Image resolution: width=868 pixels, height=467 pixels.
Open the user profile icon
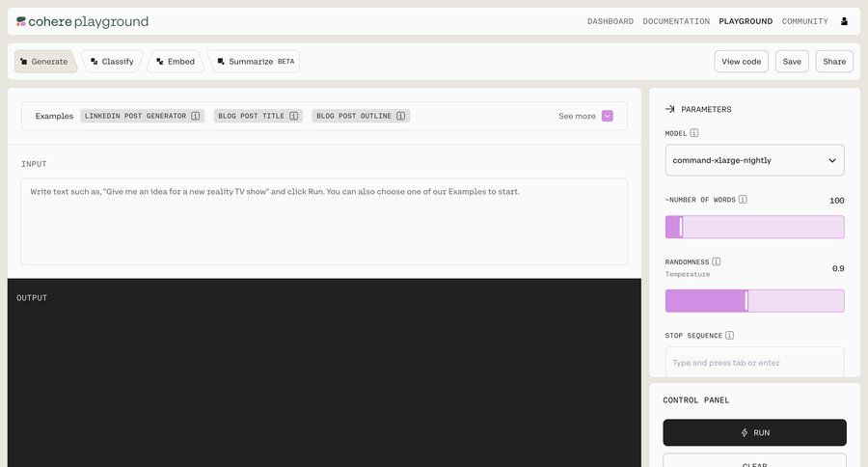click(x=844, y=21)
